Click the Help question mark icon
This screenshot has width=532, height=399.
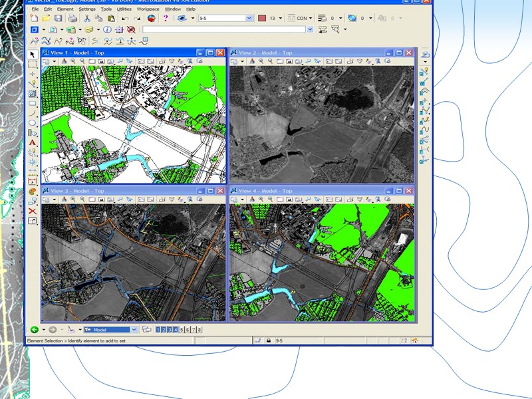[x=166, y=19]
